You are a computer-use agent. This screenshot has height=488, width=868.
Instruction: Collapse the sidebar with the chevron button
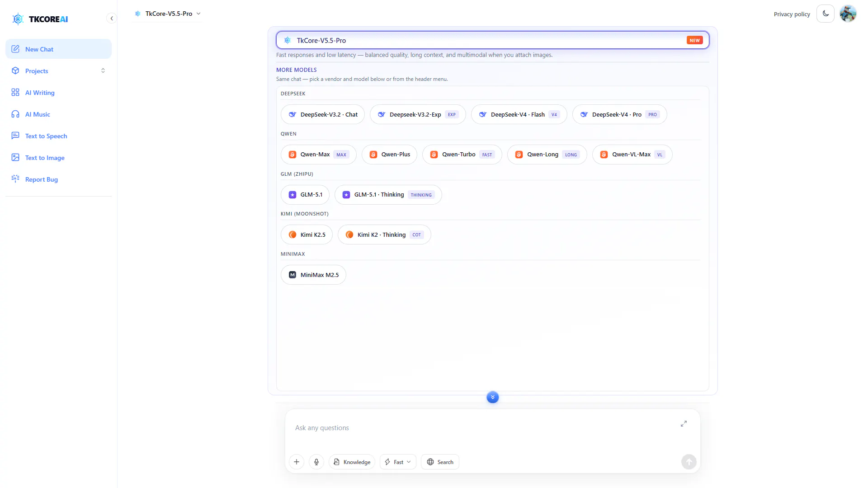pyautogui.click(x=112, y=19)
